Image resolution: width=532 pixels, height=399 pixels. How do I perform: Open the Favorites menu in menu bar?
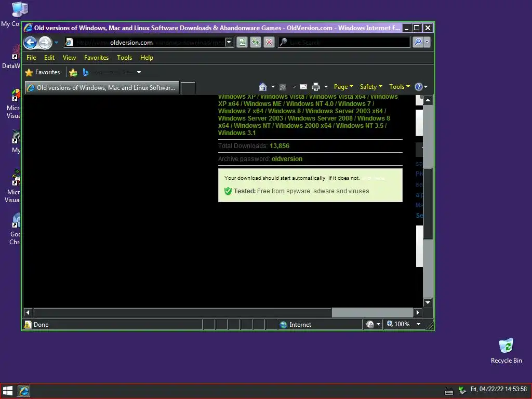96,58
